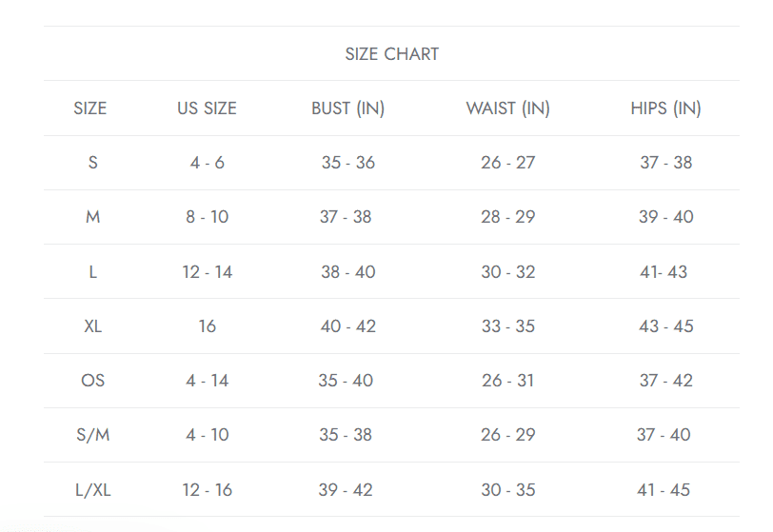This screenshot has height=532, width=773.
Task: Click the SIZE CHART title
Action: coord(392,53)
